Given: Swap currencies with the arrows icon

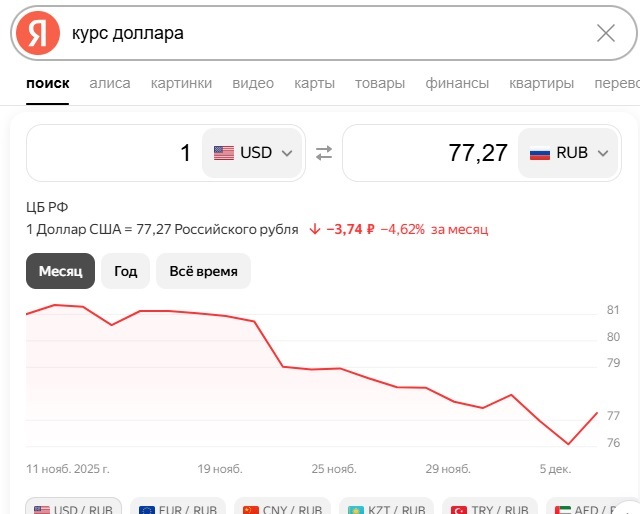Looking at the screenshot, I should [x=323, y=153].
